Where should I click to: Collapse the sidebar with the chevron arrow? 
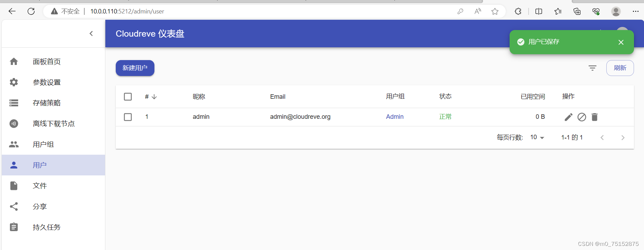tap(91, 33)
